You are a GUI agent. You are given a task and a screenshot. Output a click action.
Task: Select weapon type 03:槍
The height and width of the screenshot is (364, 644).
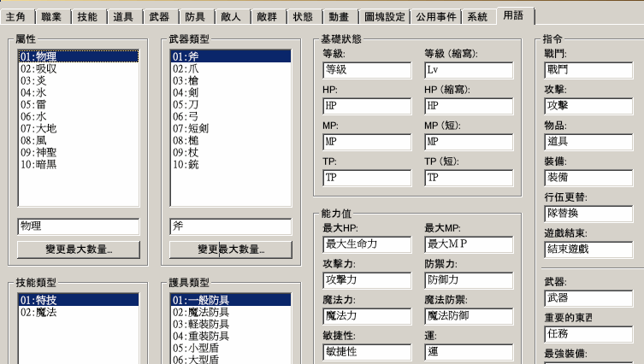[x=231, y=80]
